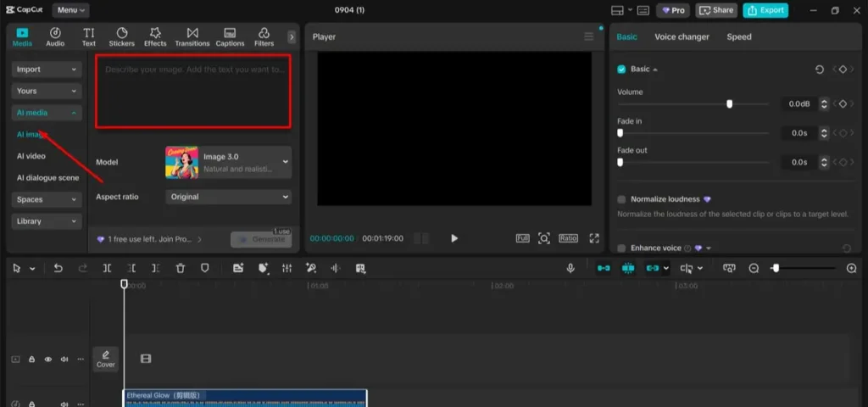This screenshot has width=868, height=407.
Task: Expand the Yours section
Action: click(x=47, y=91)
